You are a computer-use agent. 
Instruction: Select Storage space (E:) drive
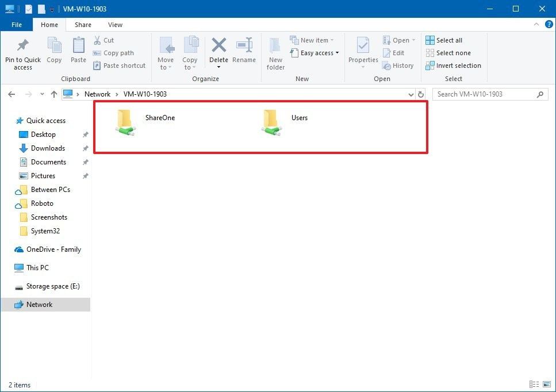pos(47,286)
